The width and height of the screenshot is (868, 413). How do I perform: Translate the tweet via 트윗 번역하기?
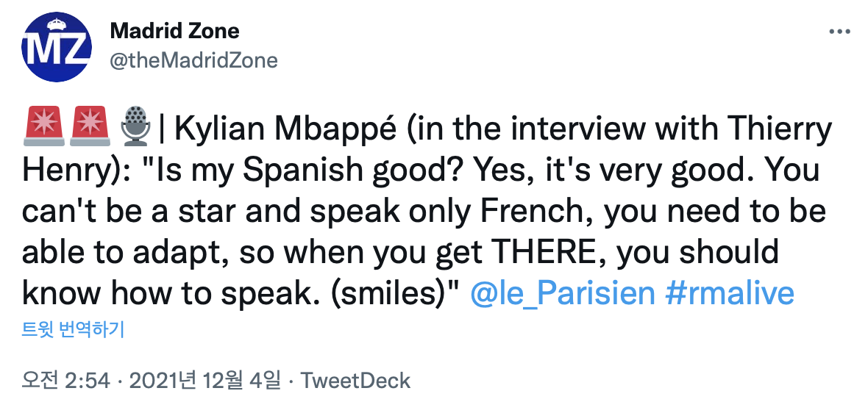coord(73,330)
